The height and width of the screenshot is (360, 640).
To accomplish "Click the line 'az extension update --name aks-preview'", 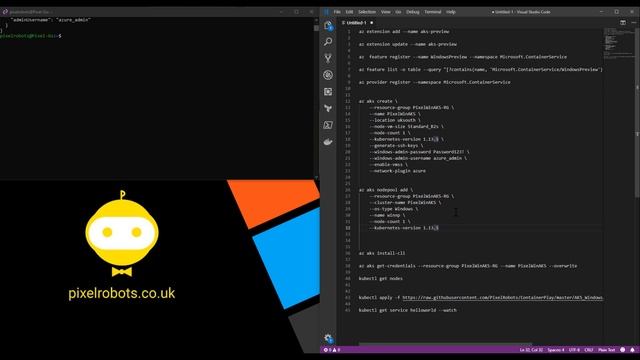I will click(407, 44).
